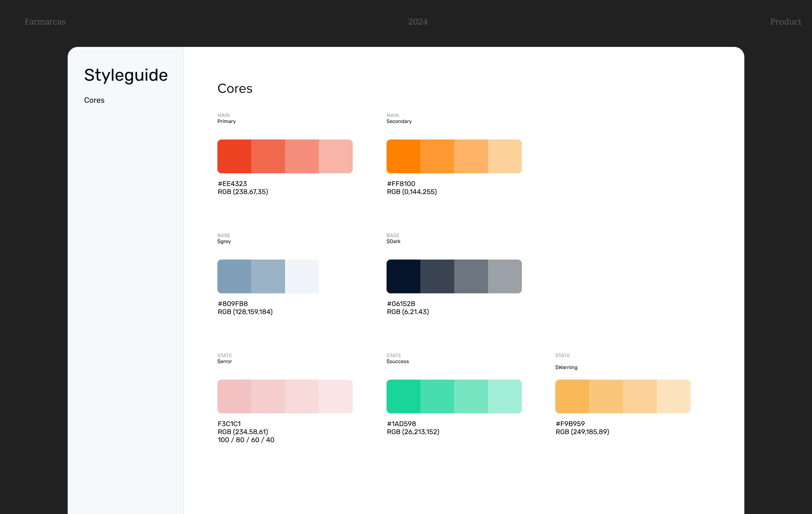Click the 2024 header text
This screenshot has width=812, height=514.
click(418, 22)
